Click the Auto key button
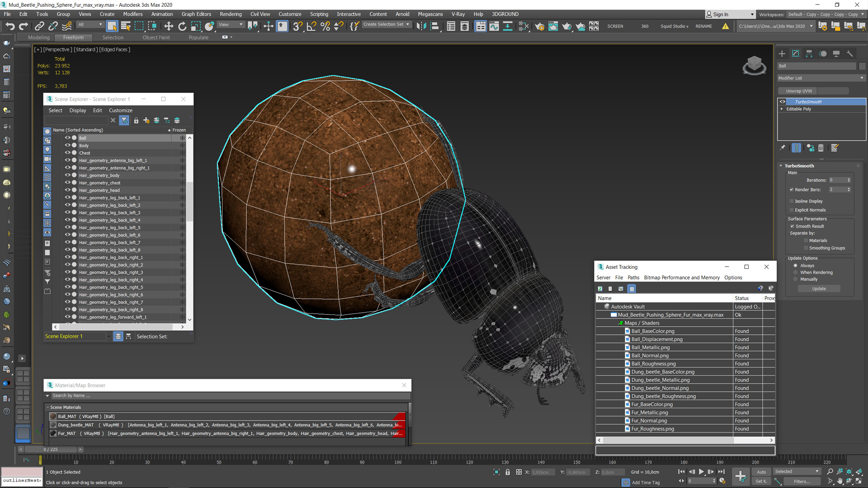Image resolution: width=868 pixels, height=488 pixels. pos(761,472)
